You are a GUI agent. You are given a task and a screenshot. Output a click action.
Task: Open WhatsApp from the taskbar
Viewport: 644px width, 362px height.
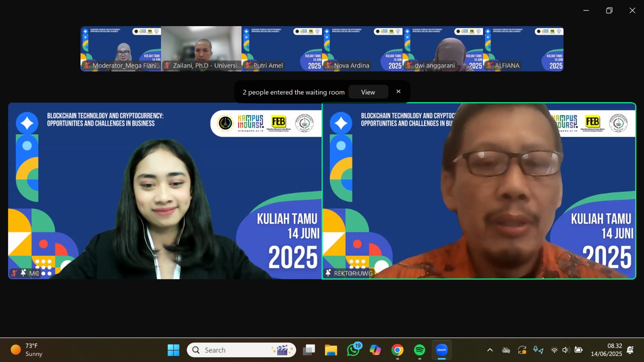pos(353,350)
